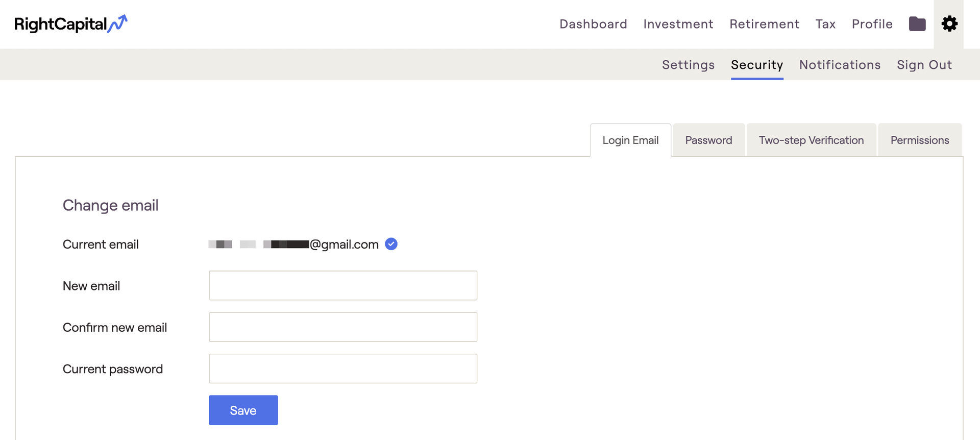Click the RightCapital logo
This screenshot has height=440, width=980.
click(x=70, y=24)
